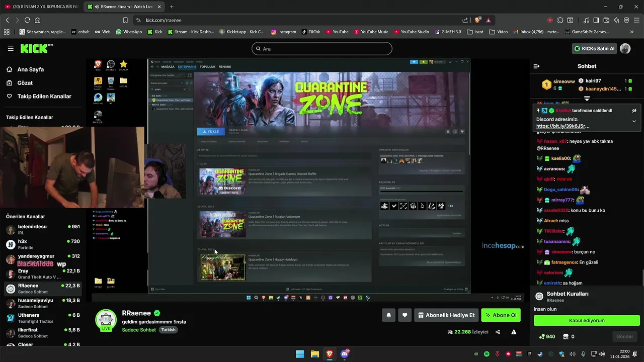Open Windows Start menu
Viewport: 644px width, 362px height.
click(x=300, y=354)
